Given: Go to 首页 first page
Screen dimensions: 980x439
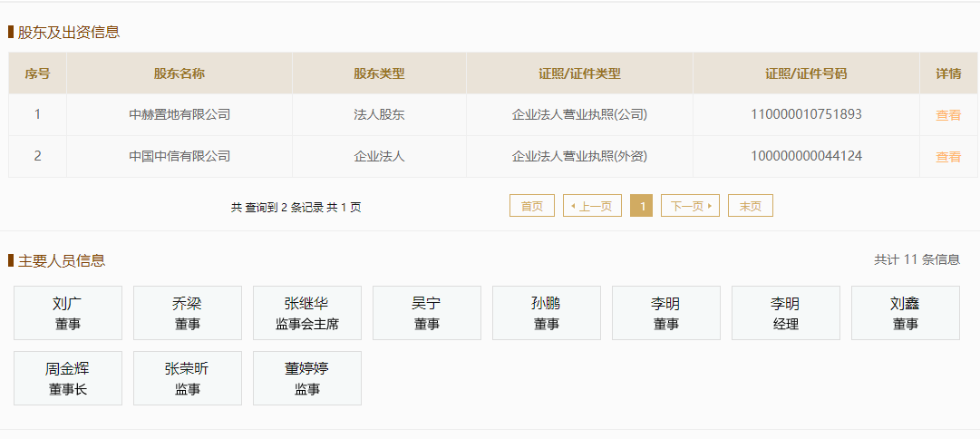Looking at the screenshot, I should [532, 206].
